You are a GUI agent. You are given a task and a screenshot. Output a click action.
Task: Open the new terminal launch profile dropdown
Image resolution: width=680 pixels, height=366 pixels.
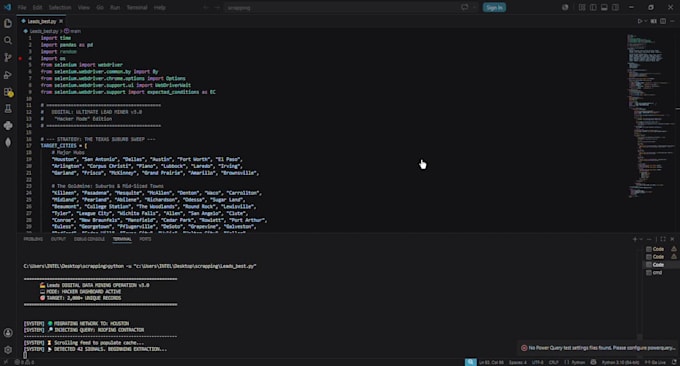coord(641,239)
